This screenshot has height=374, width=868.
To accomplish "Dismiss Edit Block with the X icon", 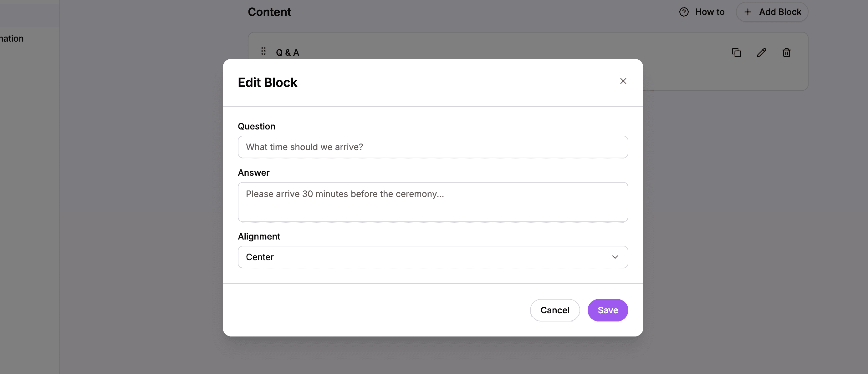I will (x=623, y=81).
